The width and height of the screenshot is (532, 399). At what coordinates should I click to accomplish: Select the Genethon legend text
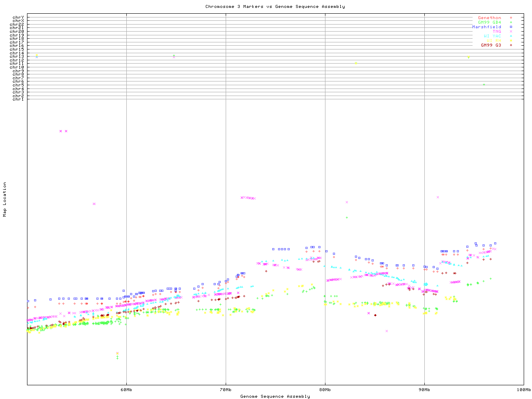coord(489,18)
